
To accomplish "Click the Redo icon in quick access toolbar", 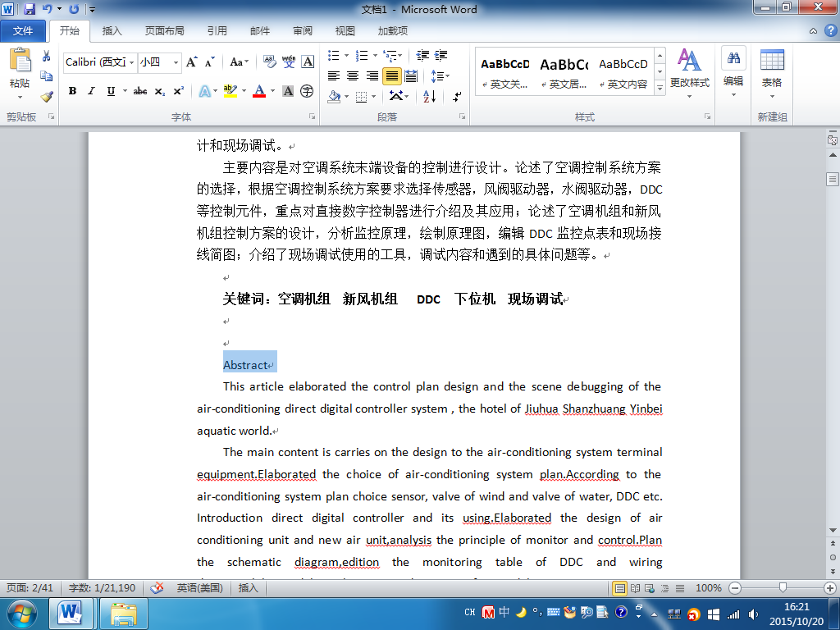I will tap(74, 9).
